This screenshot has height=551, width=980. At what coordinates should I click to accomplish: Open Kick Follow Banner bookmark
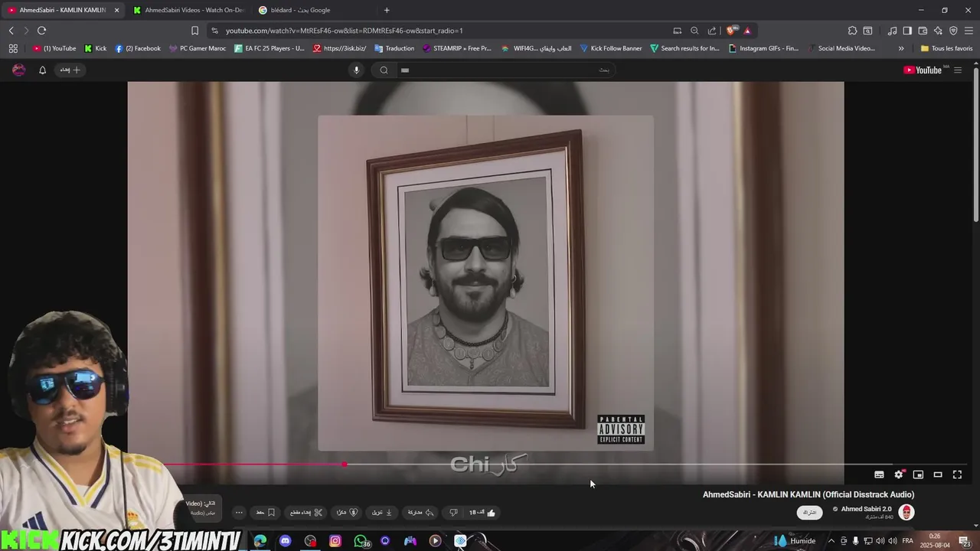(611, 48)
